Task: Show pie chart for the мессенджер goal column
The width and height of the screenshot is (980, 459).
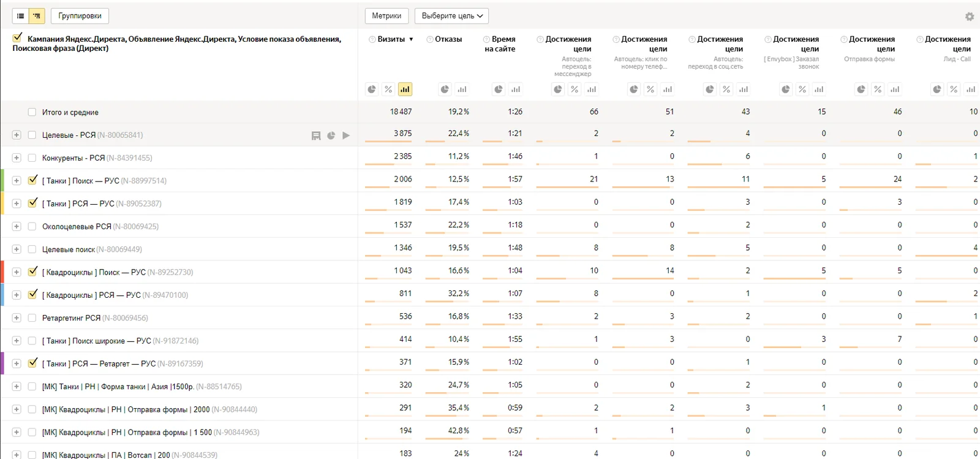Action: (x=558, y=89)
